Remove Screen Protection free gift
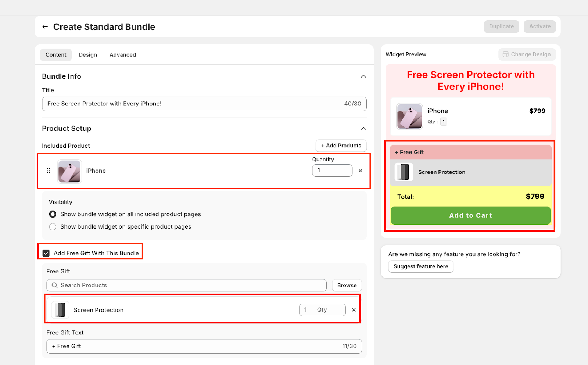Viewport: 588px width, 365px height. click(x=354, y=310)
